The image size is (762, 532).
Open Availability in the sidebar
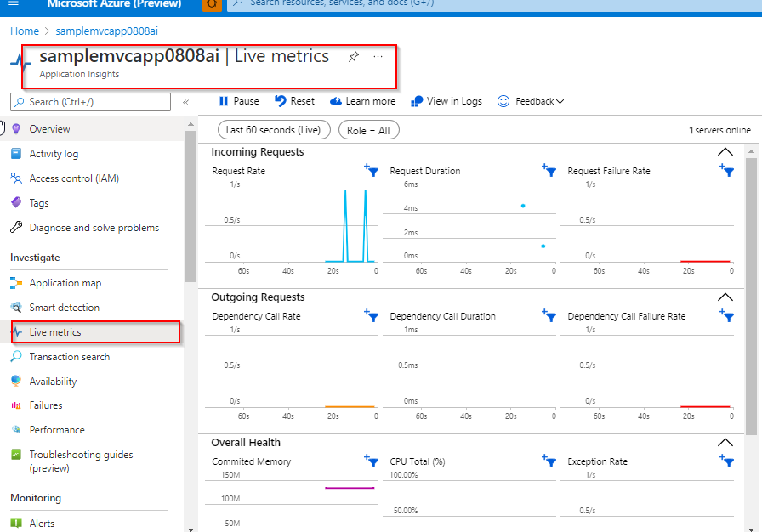(x=93, y=382)
